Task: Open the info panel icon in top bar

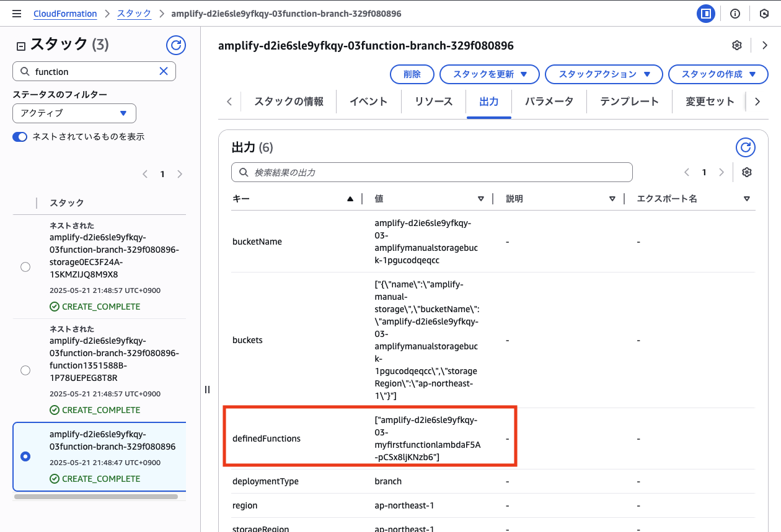Action: (x=735, y=13)
